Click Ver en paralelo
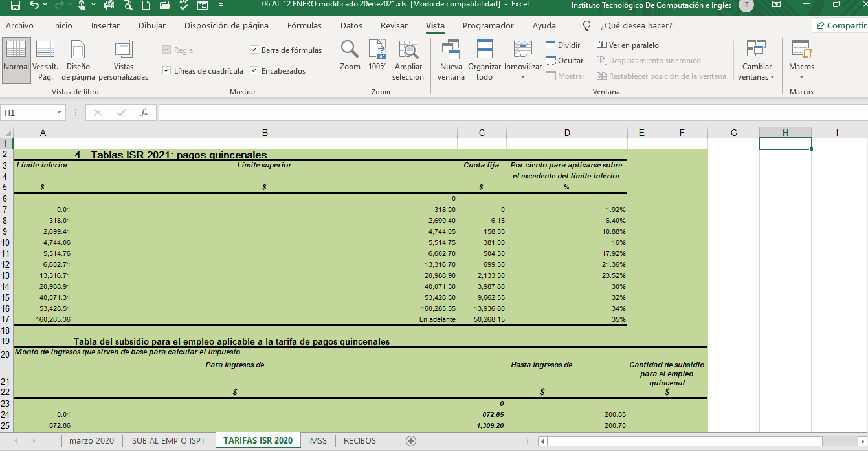The image size is (868, 452). coord(628,45)
